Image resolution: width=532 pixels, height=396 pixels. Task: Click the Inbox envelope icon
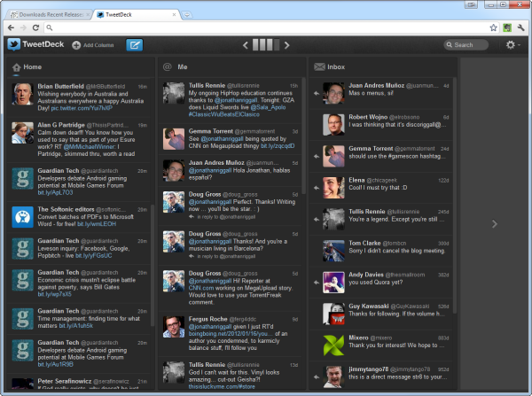(319, 66)
